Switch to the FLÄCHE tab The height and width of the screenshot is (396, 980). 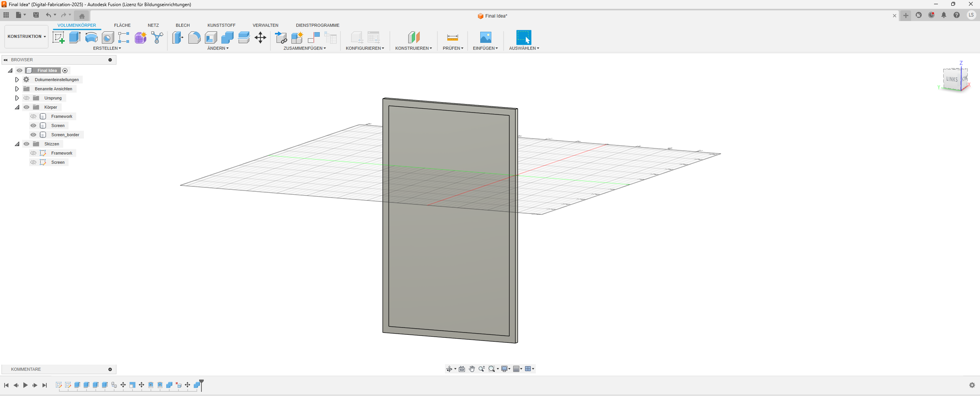(x=122, y=25)
